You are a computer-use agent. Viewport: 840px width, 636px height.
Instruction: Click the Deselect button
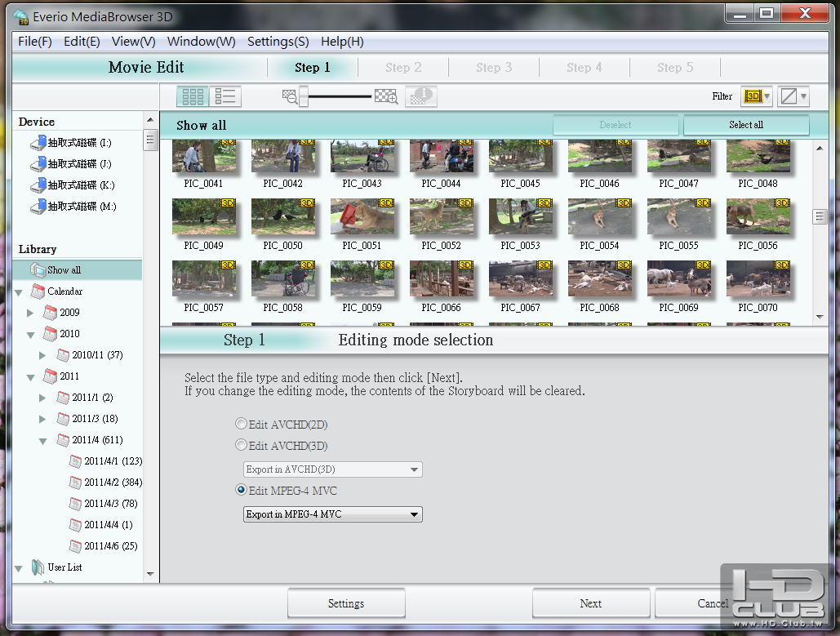coord(616,125)
